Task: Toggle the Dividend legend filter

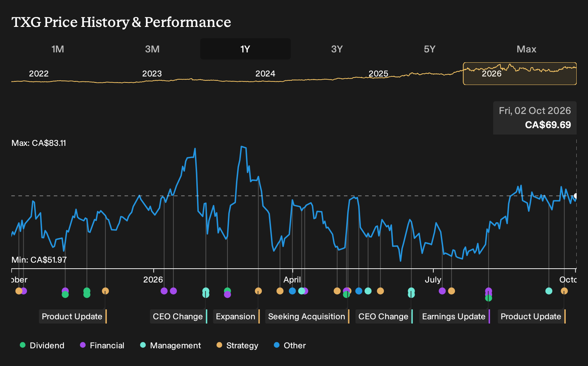Action: click(x=42, y=345)
